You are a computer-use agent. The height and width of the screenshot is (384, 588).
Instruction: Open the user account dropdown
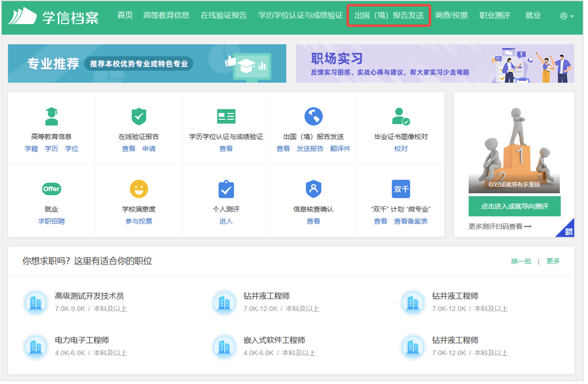tap(566, 16)
